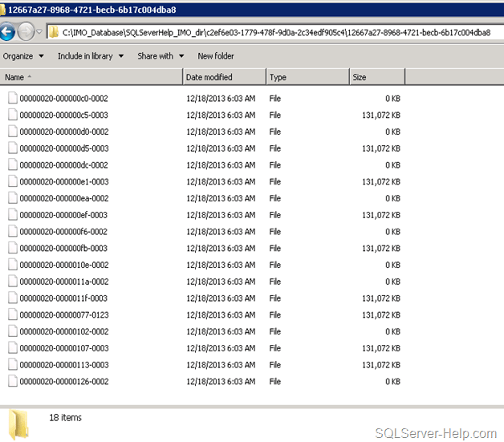Click the Back navigation arrow button

pos(7,32)
